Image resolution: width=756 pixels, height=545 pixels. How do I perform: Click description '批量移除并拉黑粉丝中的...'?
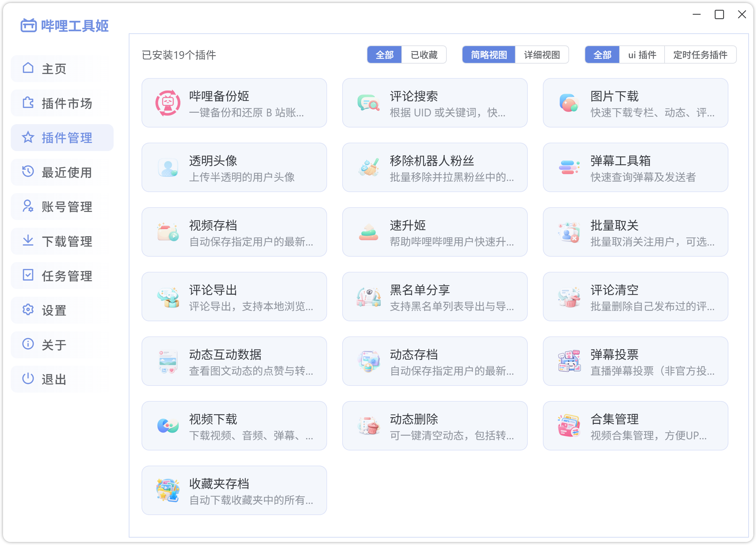pos(452,177)
